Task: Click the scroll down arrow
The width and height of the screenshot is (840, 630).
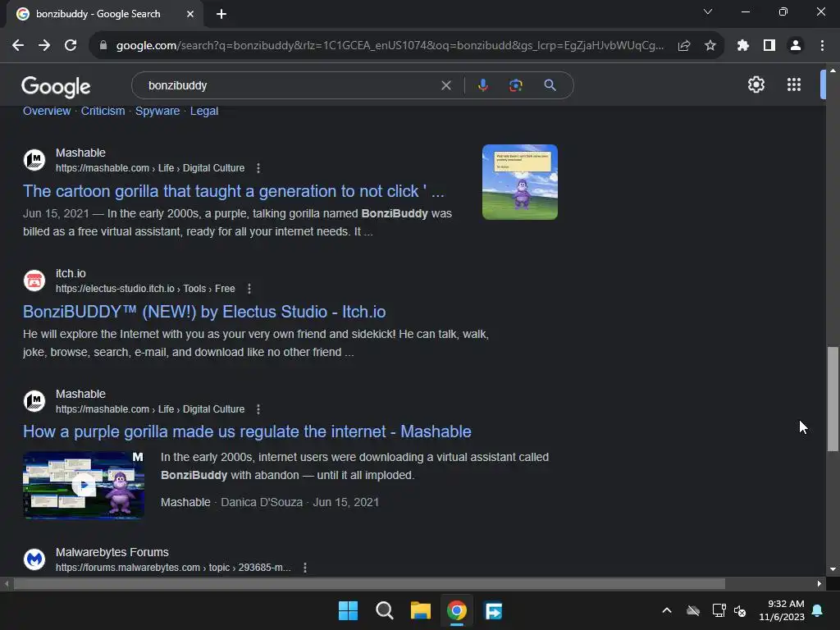Action: pyautogui.click(x=833, y=569)
